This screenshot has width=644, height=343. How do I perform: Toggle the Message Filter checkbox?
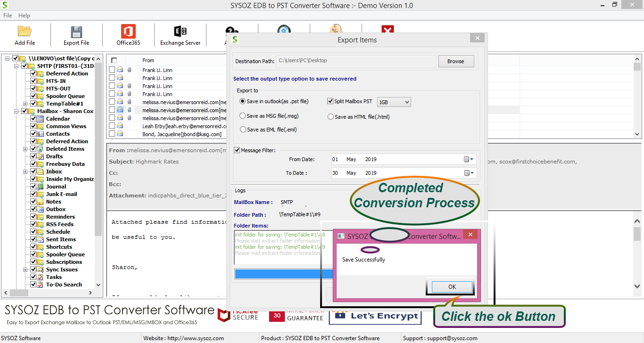pos(237,150)
